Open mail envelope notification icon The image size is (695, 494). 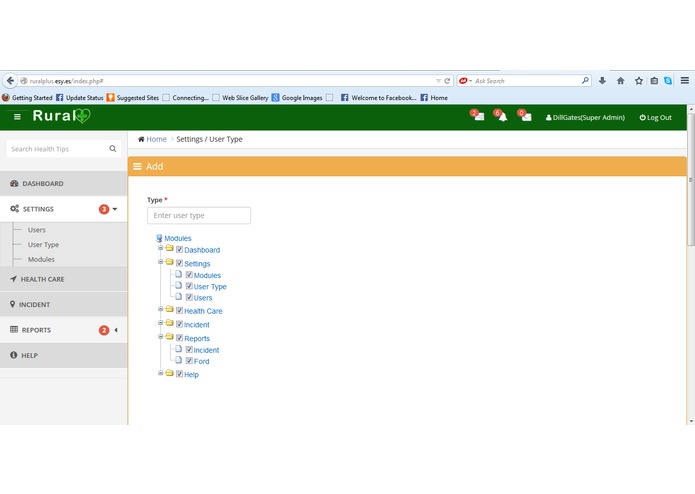pos(524,115)
